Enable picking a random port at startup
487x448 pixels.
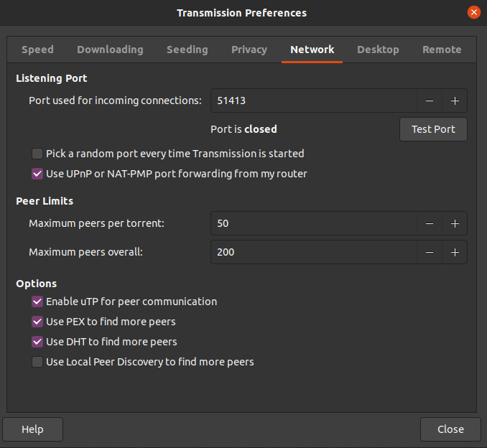37,154
